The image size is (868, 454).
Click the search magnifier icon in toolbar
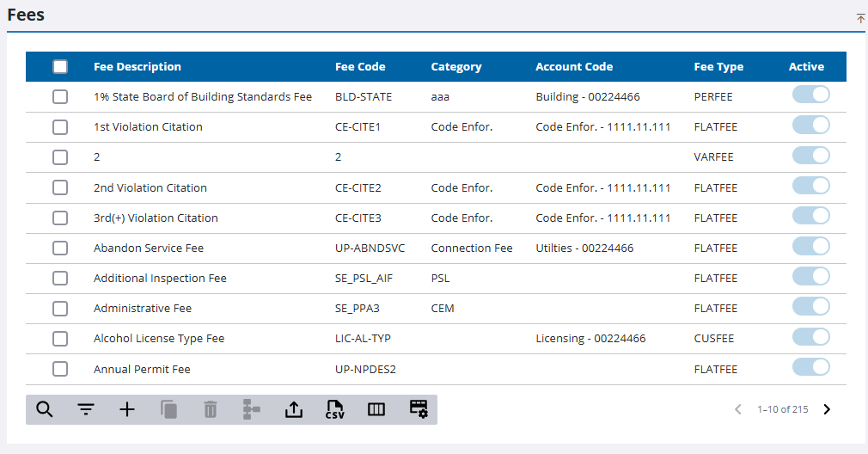(x=45, y=410)
